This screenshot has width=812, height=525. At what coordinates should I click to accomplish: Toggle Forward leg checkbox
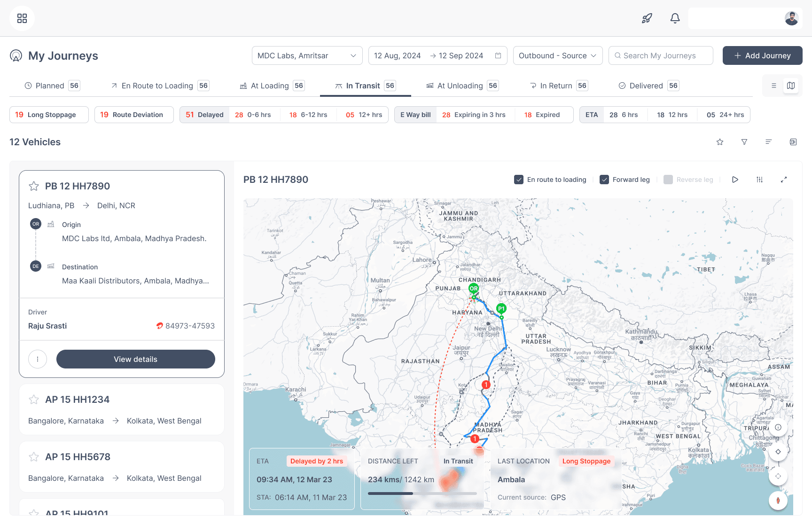tap(604, 180)
